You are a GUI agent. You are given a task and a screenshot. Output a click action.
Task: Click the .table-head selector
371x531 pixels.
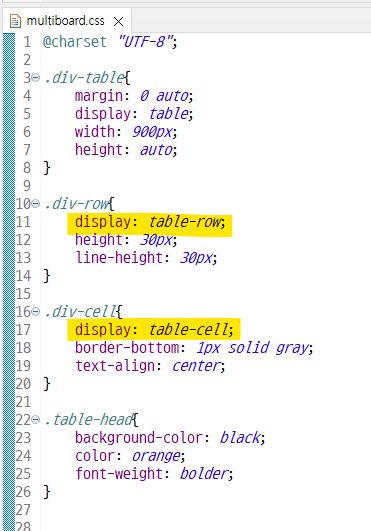[x=89, y=420]
